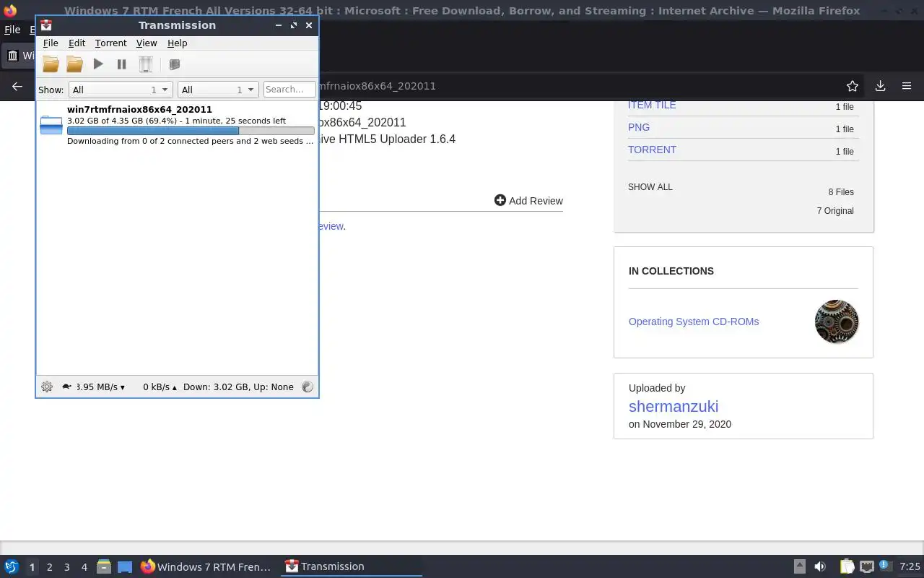This screenshot has height=578, width=924.
Task: Click SHOW ALL files link
Action: [650, 187]
